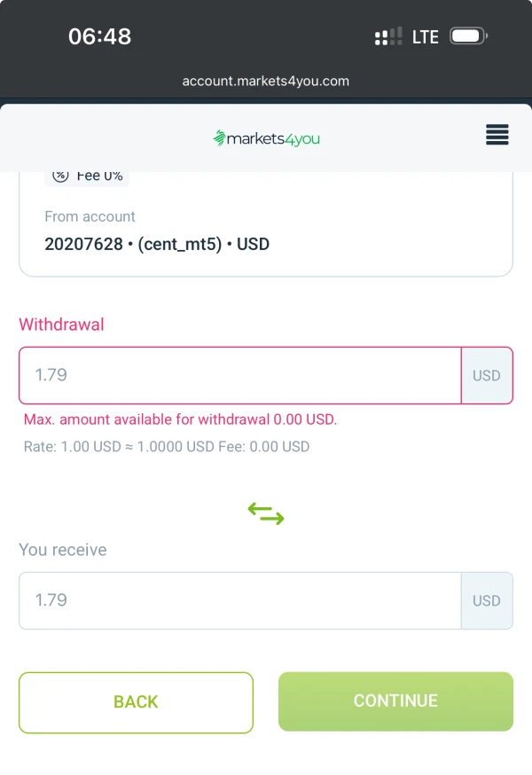Tap the You receive label
Image resolution: width=532 pixels, height=775 pixels.
click(63, 550)
